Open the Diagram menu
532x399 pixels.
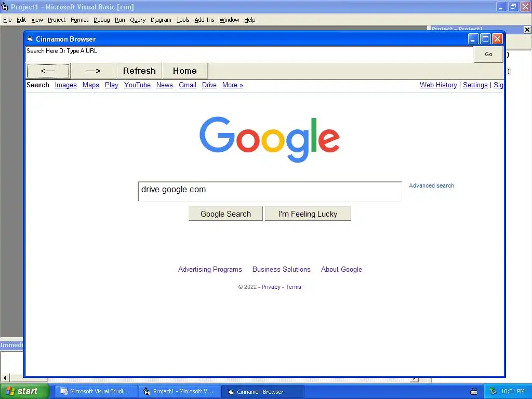tap(161, 20)
